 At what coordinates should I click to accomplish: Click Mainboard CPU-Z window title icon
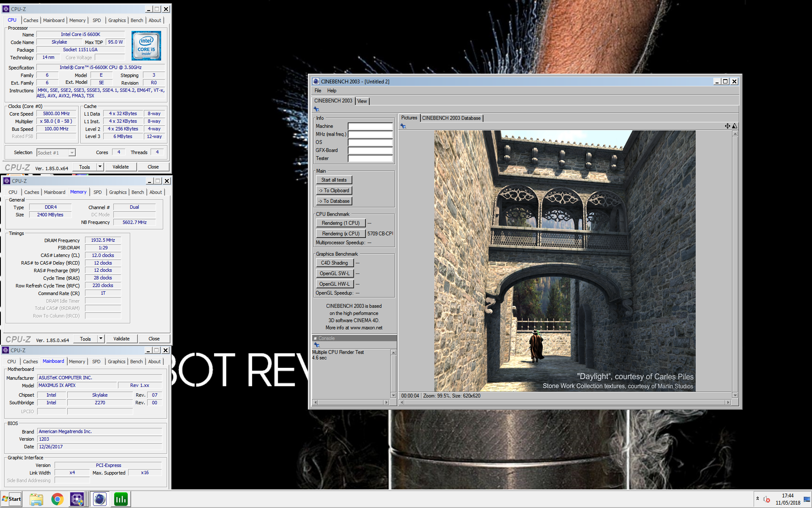click(5, 350)
